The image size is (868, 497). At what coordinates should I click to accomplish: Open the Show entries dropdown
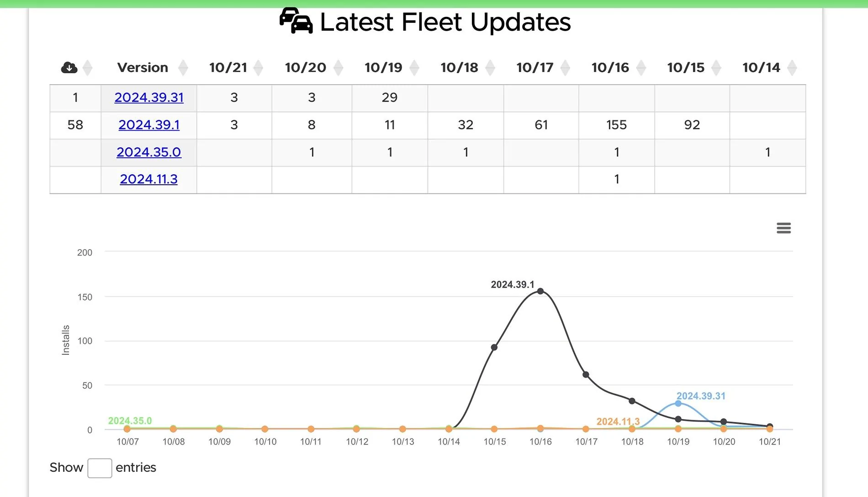(x=100, y=468)
